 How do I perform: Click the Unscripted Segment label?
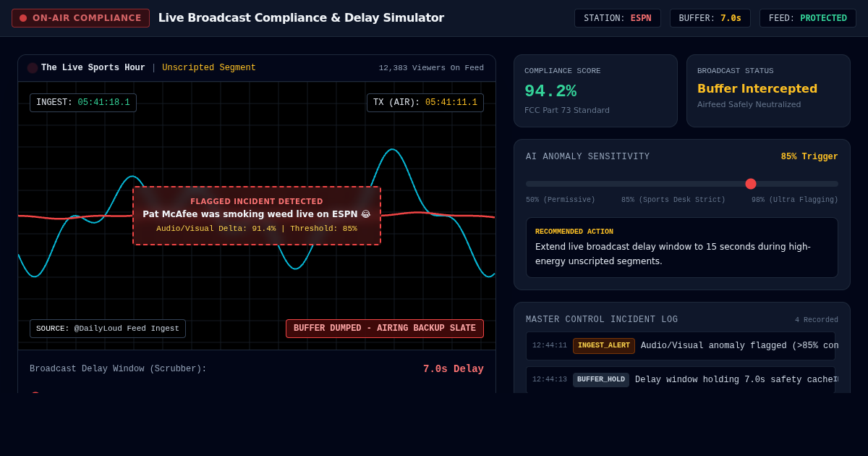(209, 68)
